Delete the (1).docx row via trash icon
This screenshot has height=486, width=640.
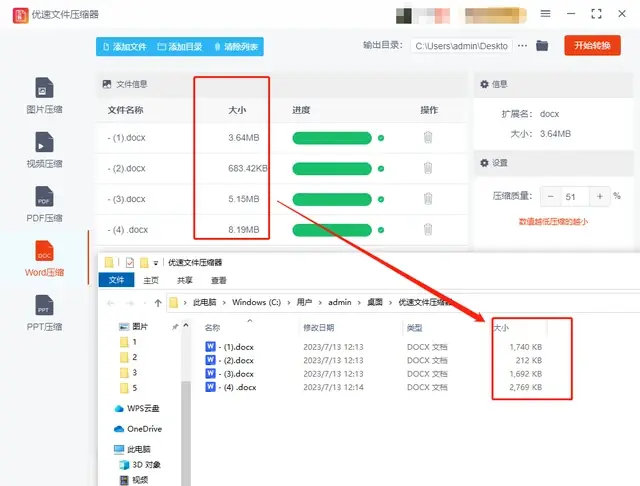coord(428,138)
